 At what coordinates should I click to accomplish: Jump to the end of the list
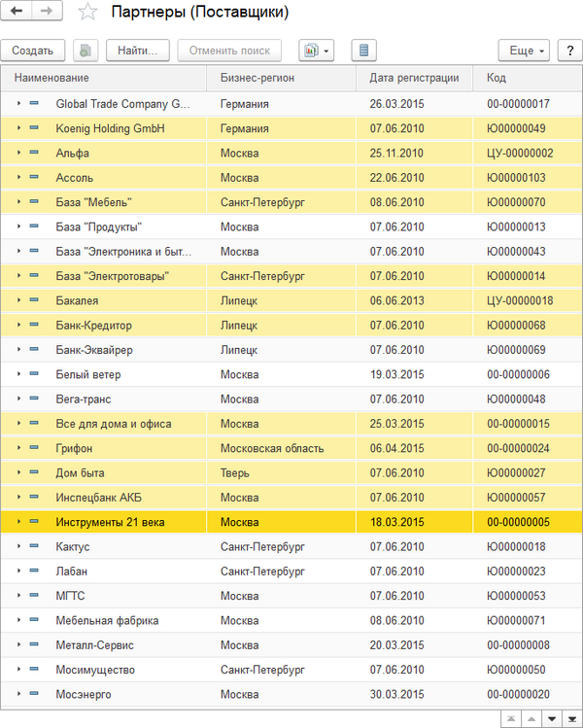(571, 718)
